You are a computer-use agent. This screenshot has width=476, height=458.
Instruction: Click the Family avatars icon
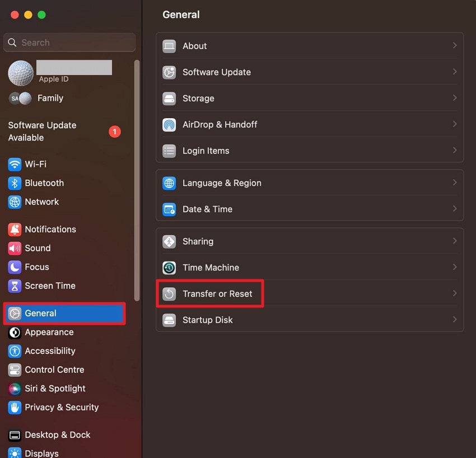point(20,99)
